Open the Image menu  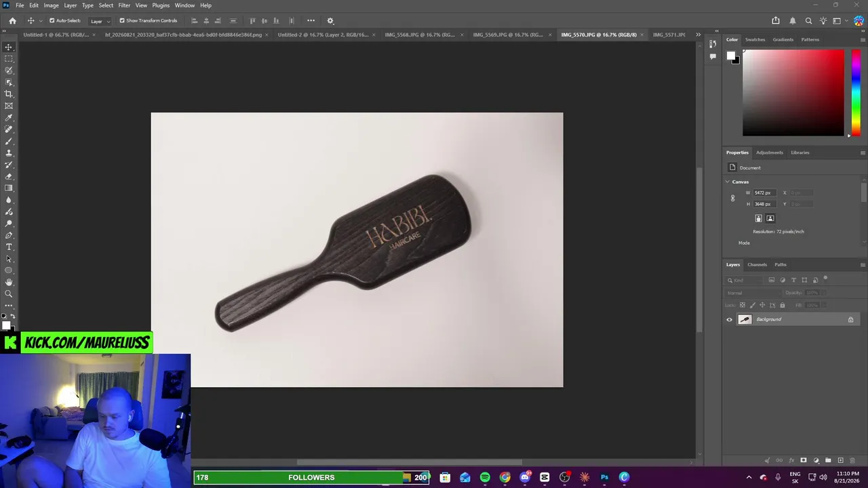click(x=51, y=5)
